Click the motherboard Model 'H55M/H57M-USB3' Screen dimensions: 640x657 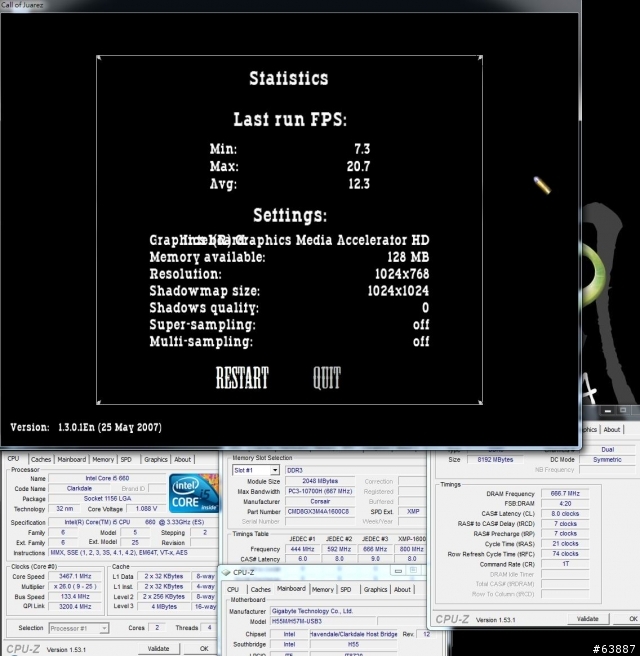click(x=323, y=621)
